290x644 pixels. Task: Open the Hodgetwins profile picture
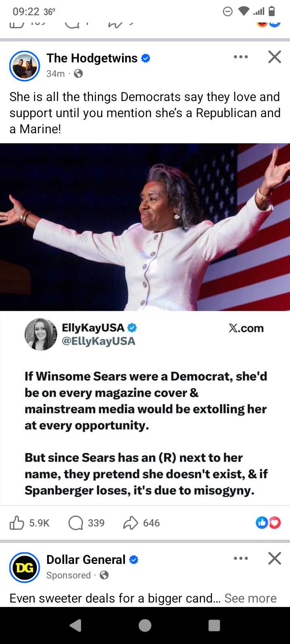(25, 66)
